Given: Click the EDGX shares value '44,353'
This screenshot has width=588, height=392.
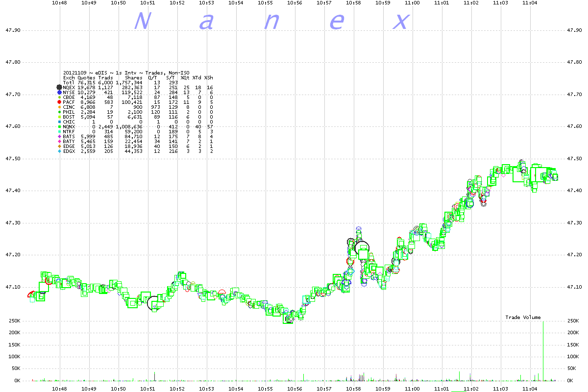Looking at the screenshot, I should pyautogui.click(x=134, y=151).
